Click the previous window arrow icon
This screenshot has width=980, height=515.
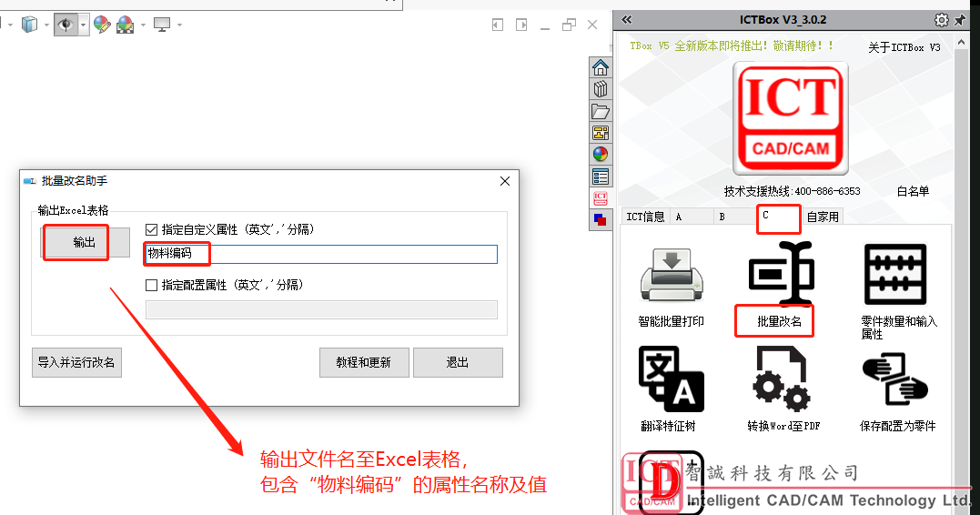coord(498,25)
